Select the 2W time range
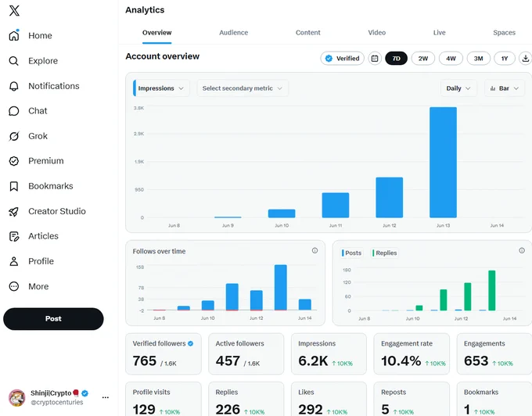 point(423,59)
